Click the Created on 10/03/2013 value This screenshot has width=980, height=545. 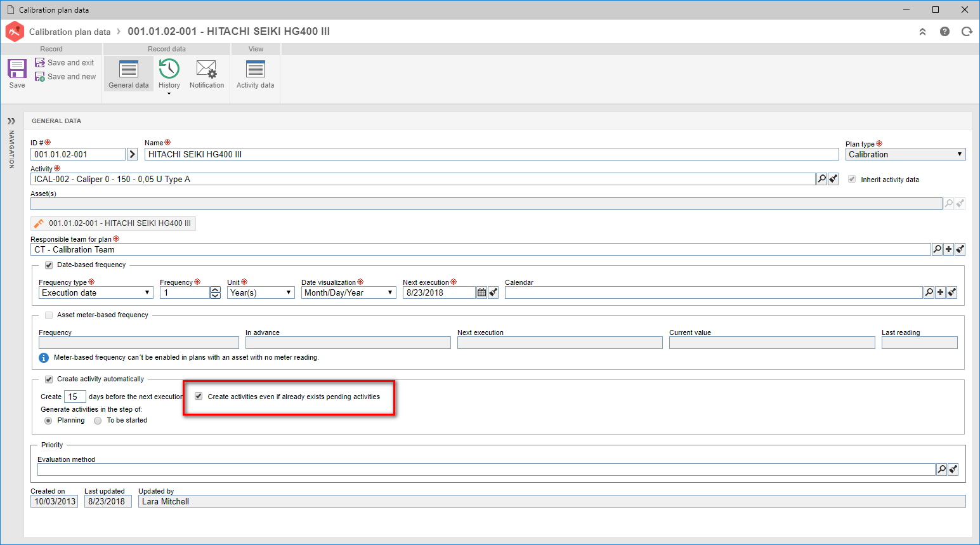[x=55, y=501]
